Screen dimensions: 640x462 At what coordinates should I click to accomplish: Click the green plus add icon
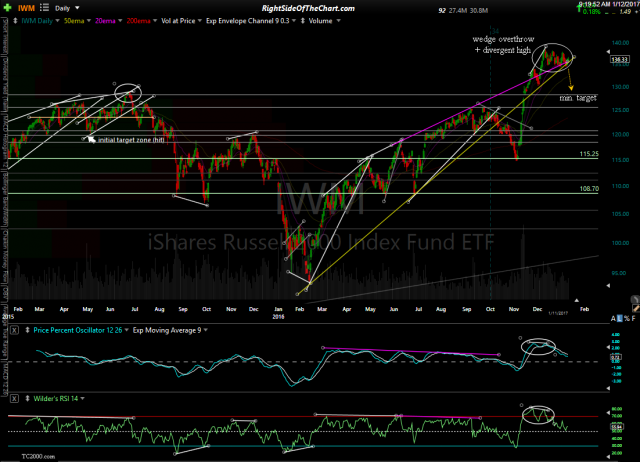pos(7,8)
